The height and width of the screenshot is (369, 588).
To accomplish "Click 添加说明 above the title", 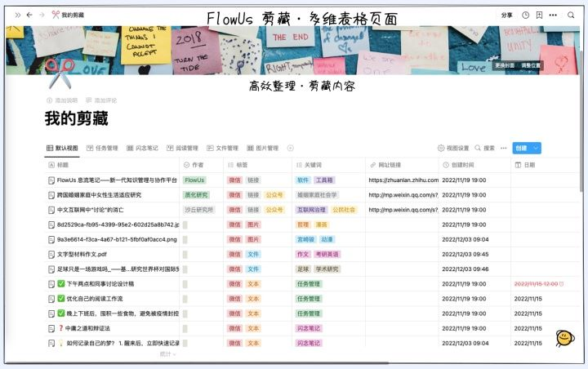I will tap(62, 100).
